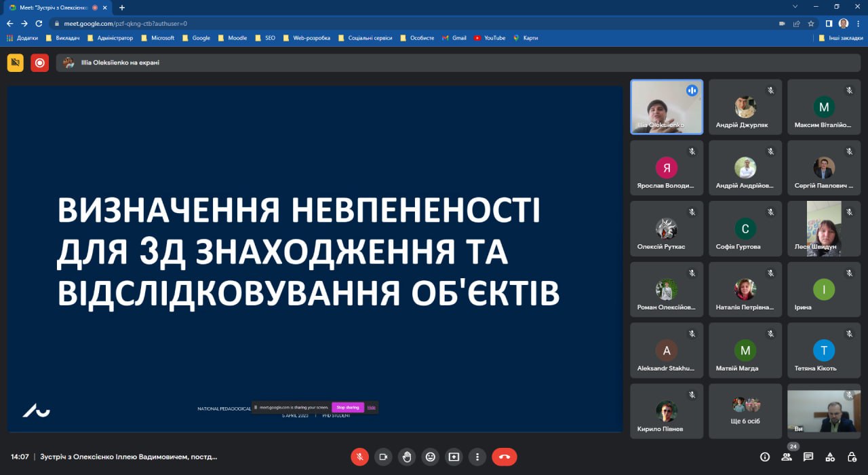Screen dimensions: 868x475
Task: Open the Activities panel
Action: coord(831,457)
